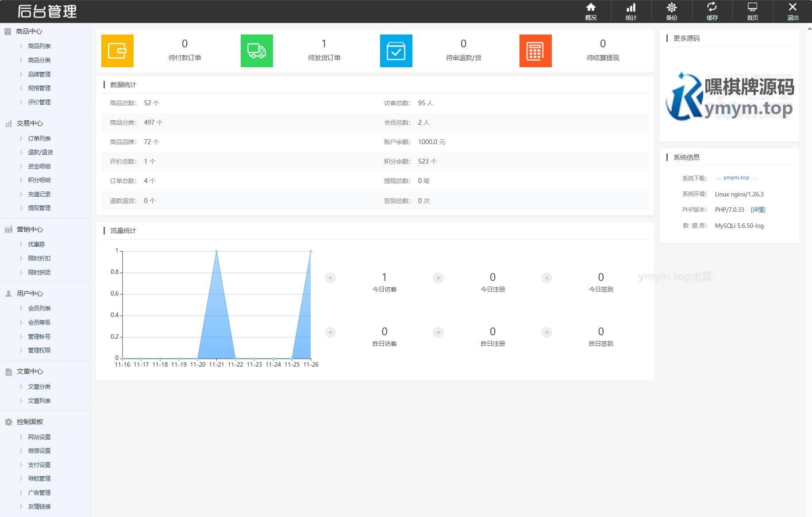Click the 备份 backup gear icon
This screenshot has width=812, height=517.
click(672, 8)
